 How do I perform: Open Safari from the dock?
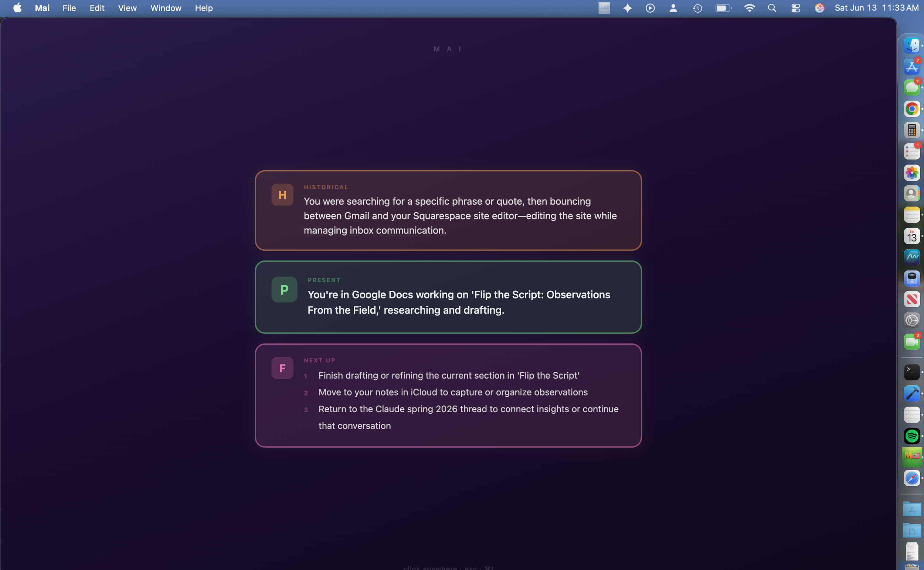click(911, 478)
